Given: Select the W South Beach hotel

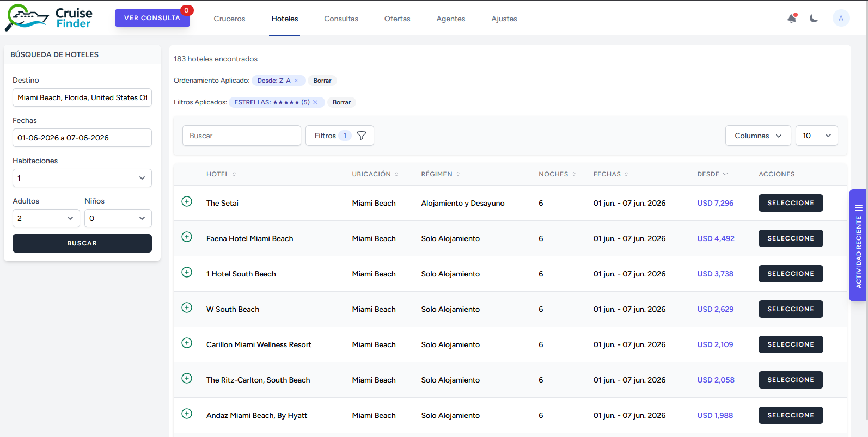Looking at the screenshot, I should pos(790,309).
